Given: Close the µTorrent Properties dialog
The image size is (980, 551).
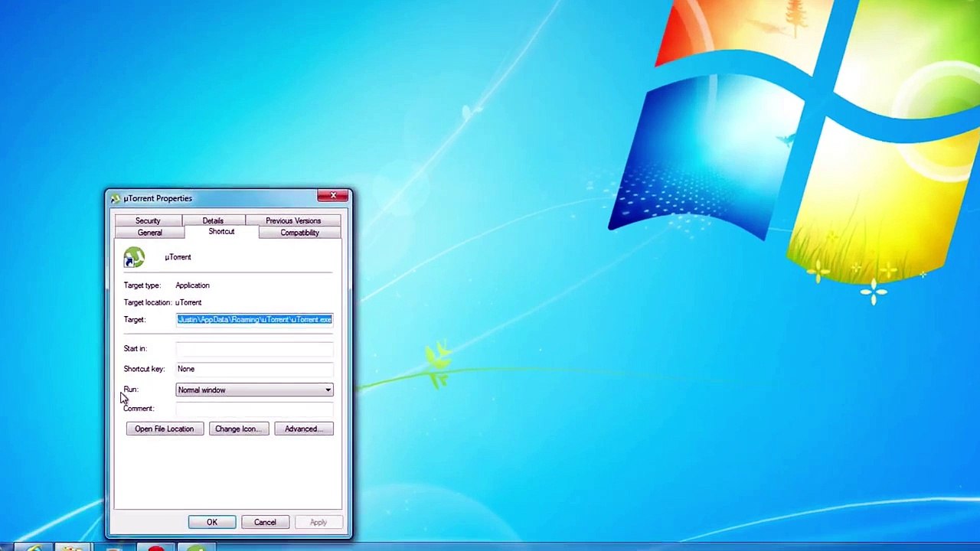Looking at the screenshot, I should pos(333,197).
